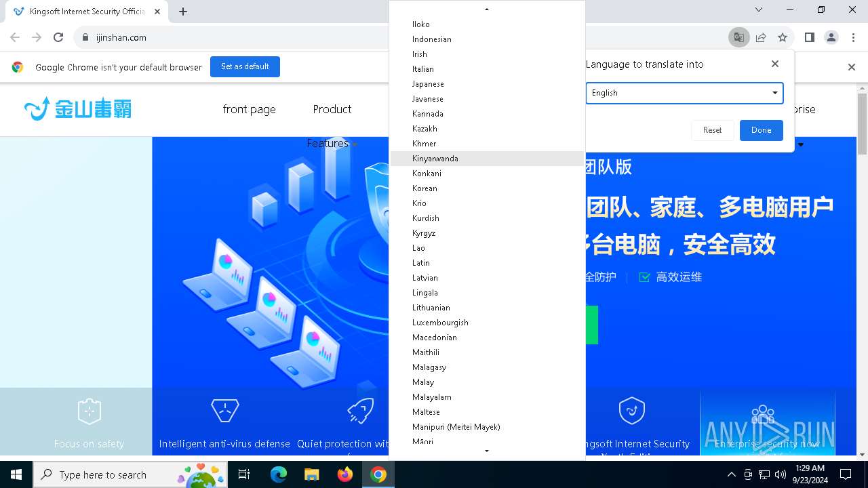Click the share page icon
This screenshot has width=868, height=488.
pyautogui.click(x=761, y=37)
